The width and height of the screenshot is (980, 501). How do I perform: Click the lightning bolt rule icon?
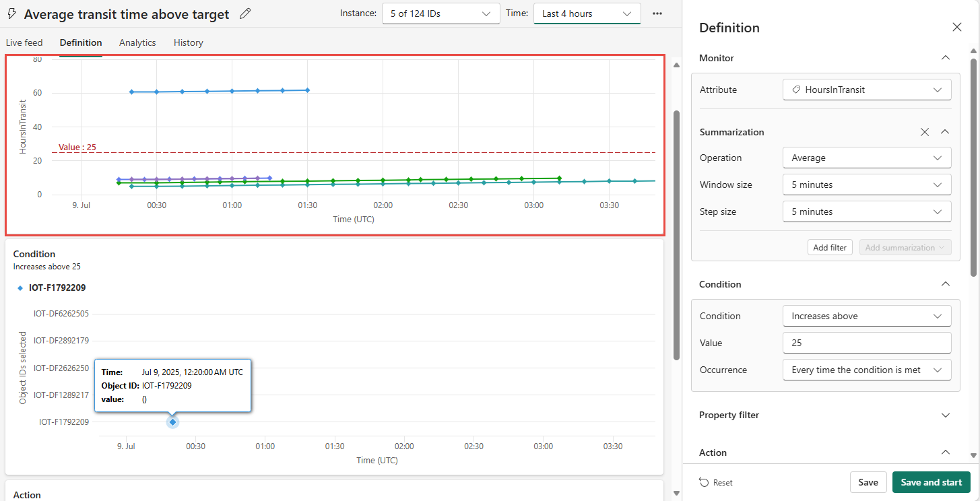[x=11, y=14]
